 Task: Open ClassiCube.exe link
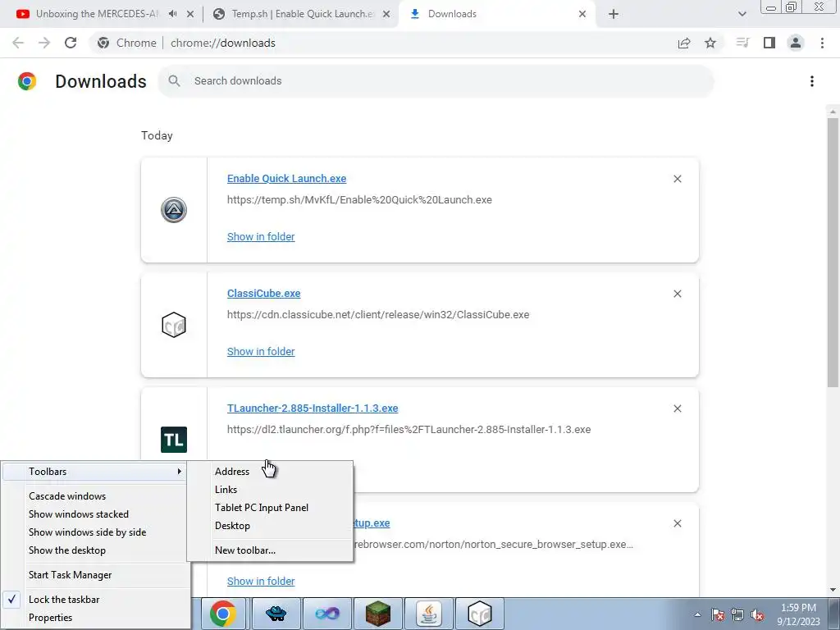pyautogui.click(x=263, y=294)
